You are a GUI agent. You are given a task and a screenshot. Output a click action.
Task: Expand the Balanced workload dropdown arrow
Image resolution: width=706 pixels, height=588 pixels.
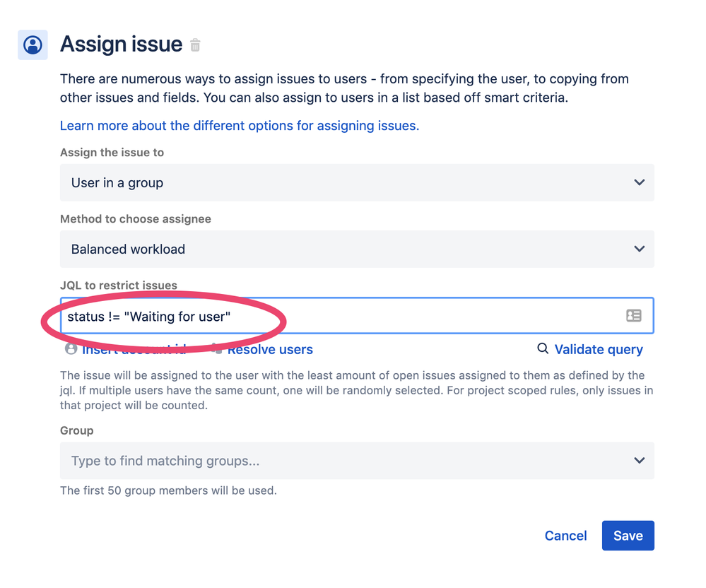point(639,249)
